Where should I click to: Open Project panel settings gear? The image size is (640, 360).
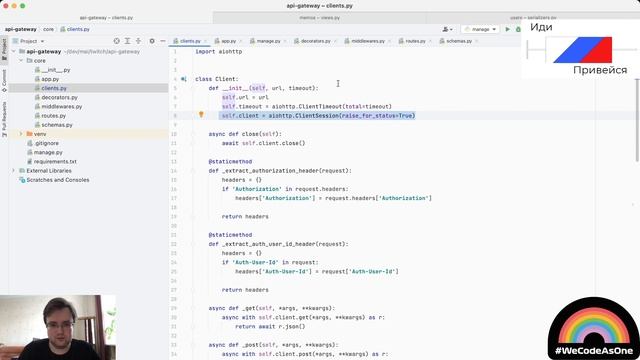(x=152, y=41)
